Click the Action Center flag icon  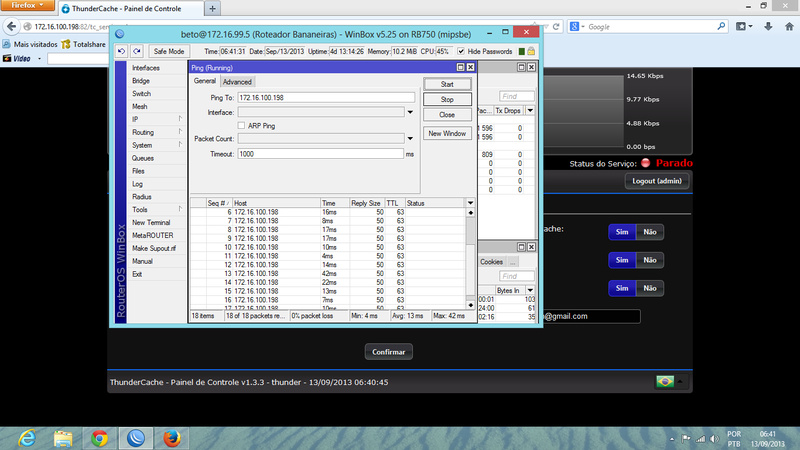[x=686, y=439]
